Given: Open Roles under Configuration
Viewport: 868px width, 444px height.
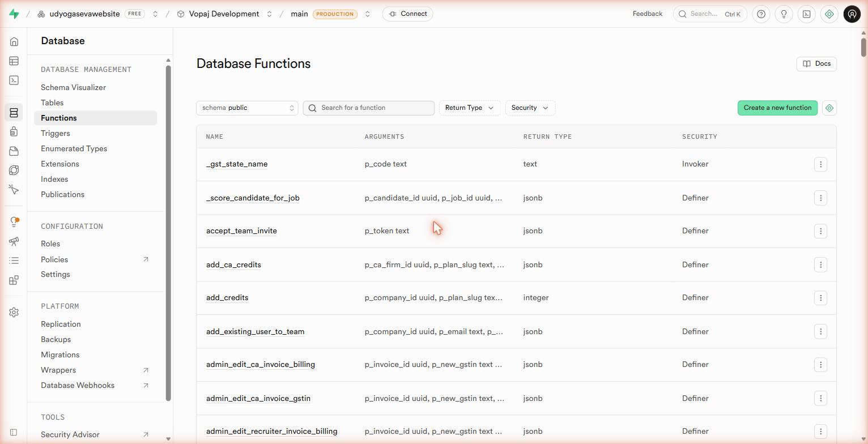Looking at the screenshot, I should pyautogui.click(x=50, y=244).
